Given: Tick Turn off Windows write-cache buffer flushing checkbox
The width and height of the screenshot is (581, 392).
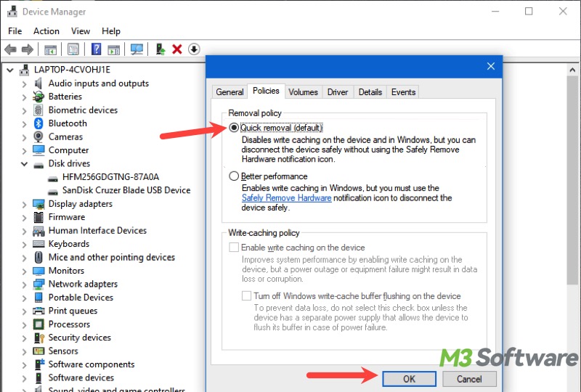Looking at the screenshot, I should click(x=246, y=295).
